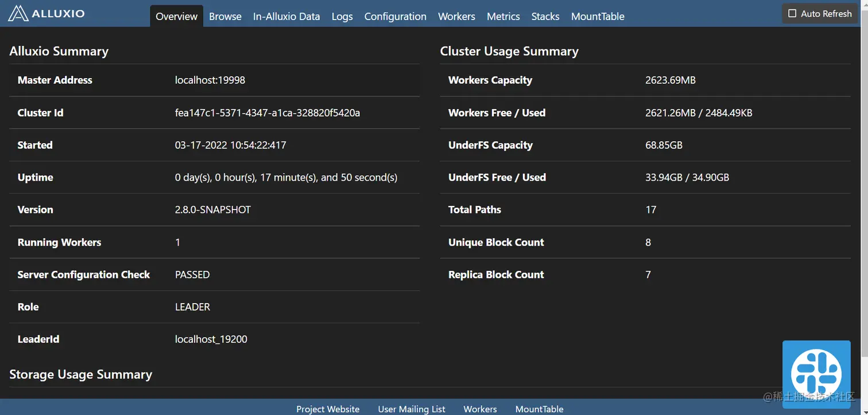Open the Workers tab in navbar

click(x=456, y=17)
